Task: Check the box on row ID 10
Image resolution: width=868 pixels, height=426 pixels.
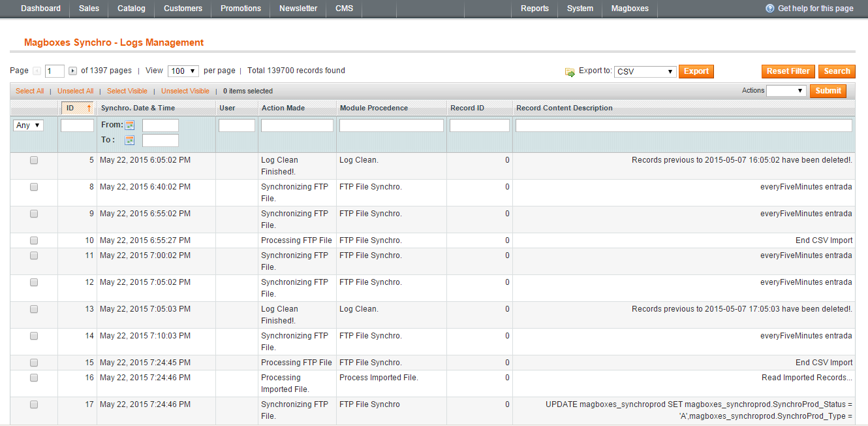Action: [34, 240]
